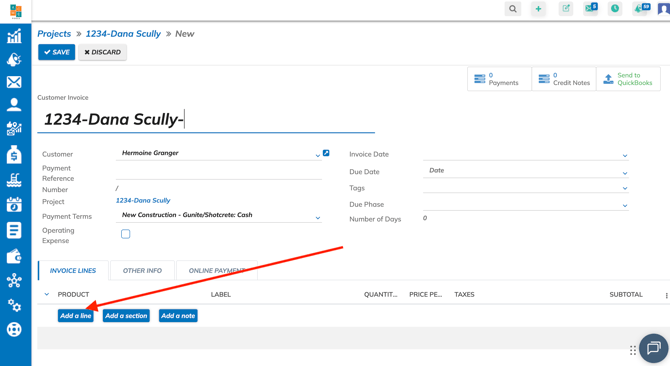The height and width of the screenshot is (366, 670).
Task: Click the Discard button
Action: [103, 52]
